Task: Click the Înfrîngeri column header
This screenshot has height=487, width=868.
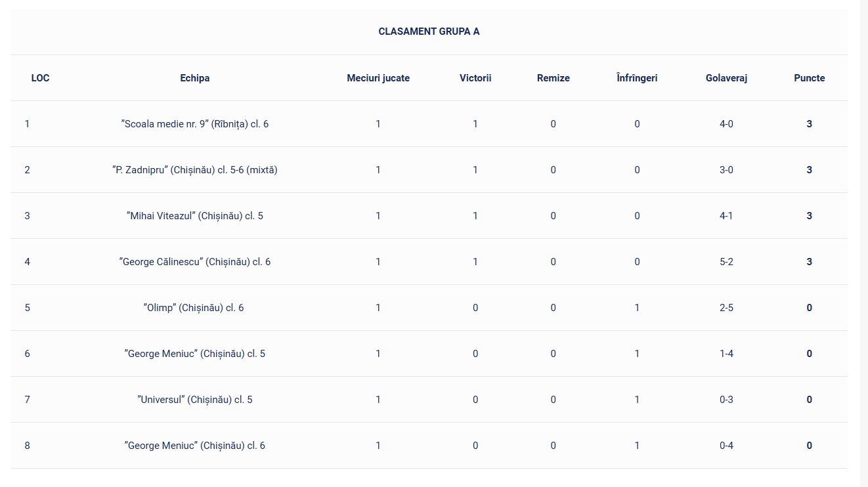Action: pyautogui.click(x=637, y=78)
